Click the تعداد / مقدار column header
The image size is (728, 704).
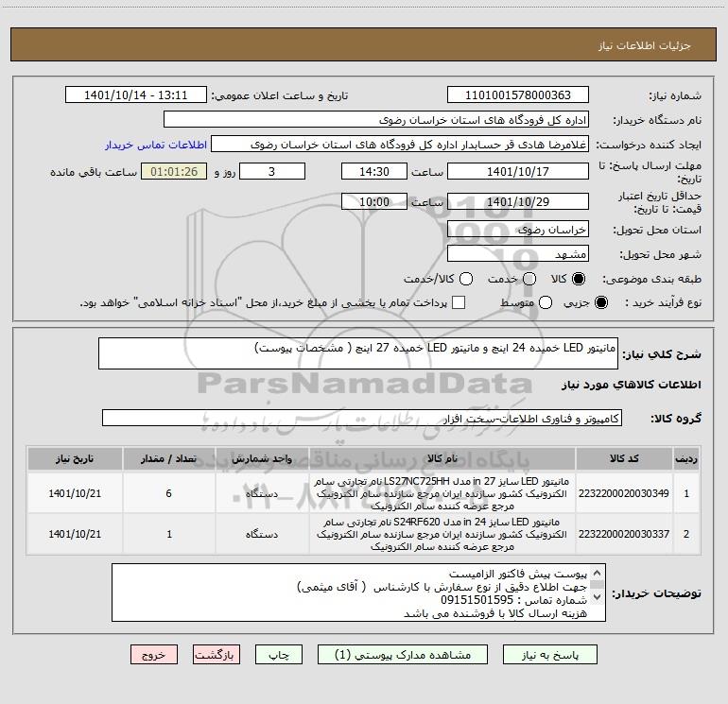pos(168,459)
